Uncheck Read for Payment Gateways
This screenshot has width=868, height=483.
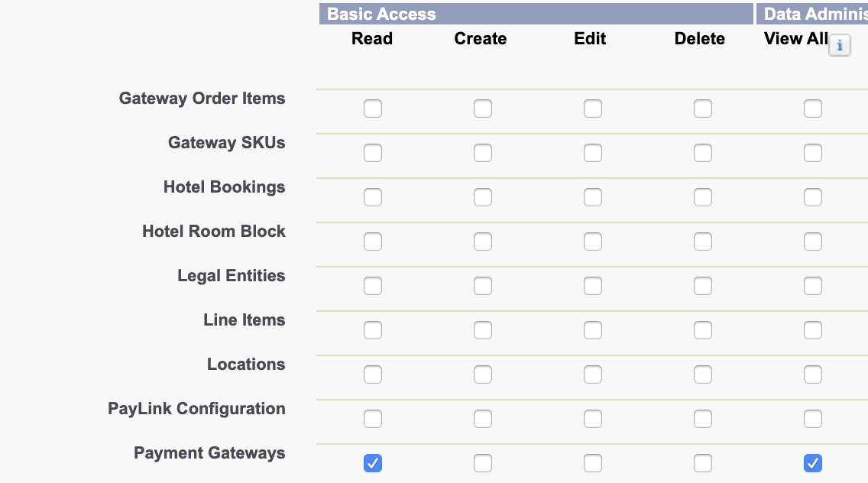373,463
